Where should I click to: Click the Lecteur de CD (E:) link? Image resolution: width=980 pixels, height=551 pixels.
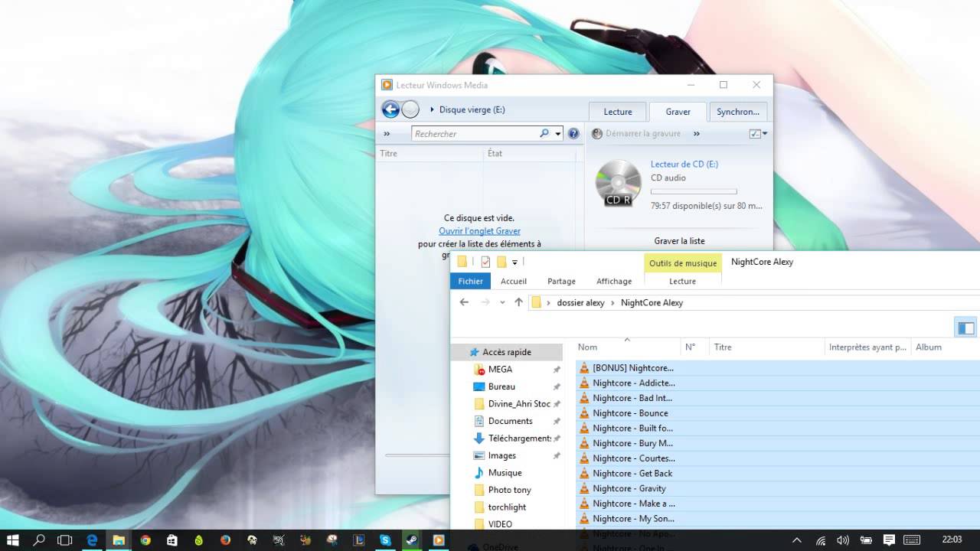(x=684, y=164)
